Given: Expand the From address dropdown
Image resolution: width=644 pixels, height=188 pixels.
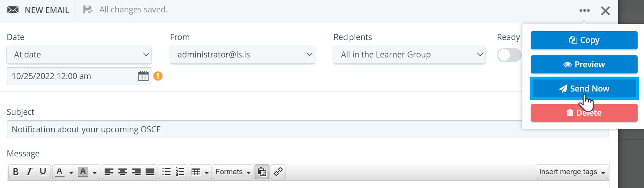Looking at the screenshot, I should click(x=243, y=55).
